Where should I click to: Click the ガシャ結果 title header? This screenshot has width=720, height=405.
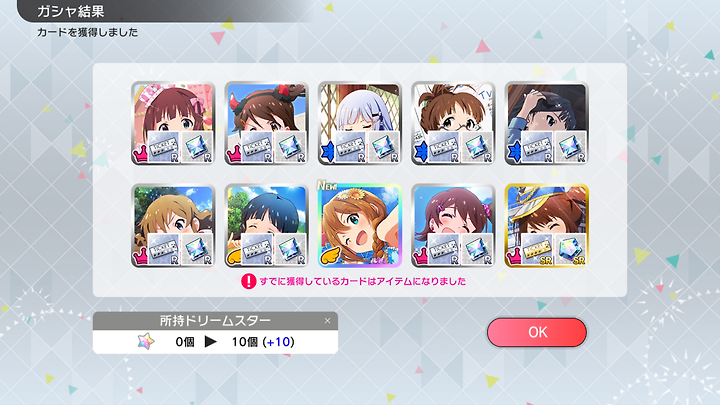tap(71, 11)
